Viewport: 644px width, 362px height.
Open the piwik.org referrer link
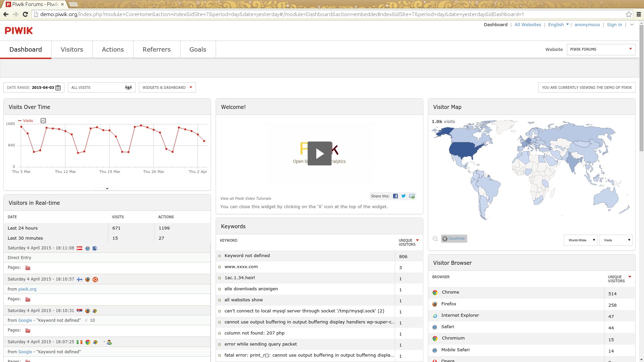point(27,289)
